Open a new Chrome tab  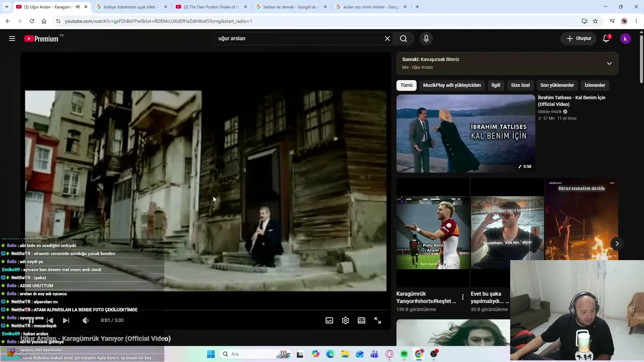click(x=417, y=7)
